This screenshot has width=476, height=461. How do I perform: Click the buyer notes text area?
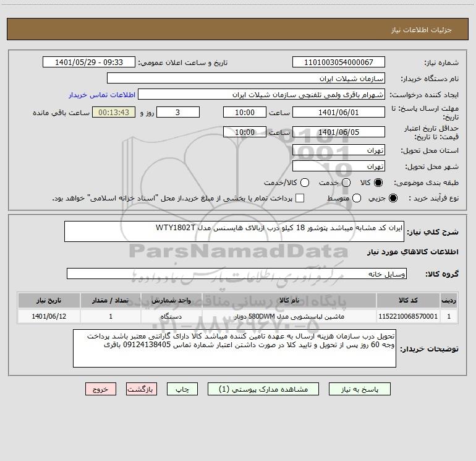[235, 348]
